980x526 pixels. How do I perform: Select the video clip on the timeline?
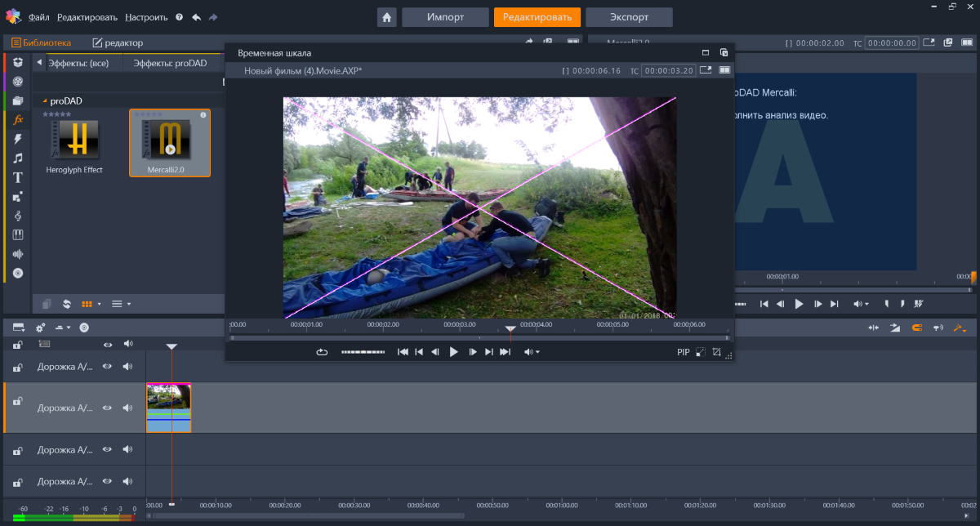tap(168, 408)
